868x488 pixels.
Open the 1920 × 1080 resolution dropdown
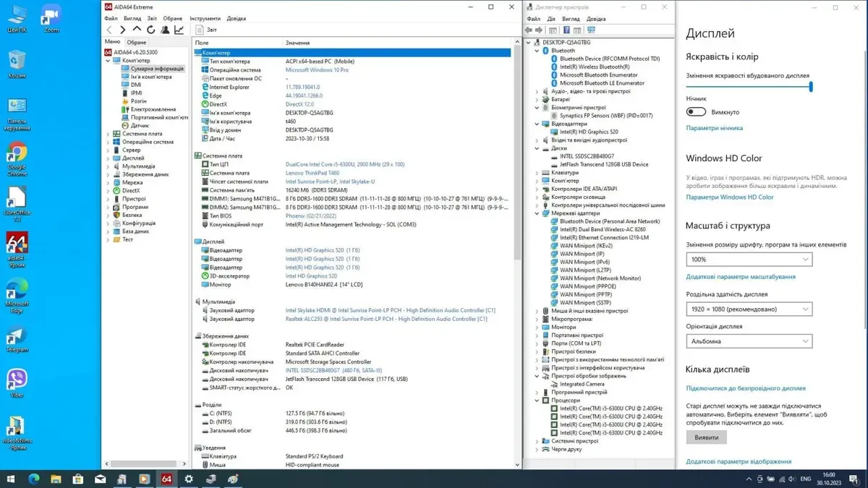coord(749,309)
